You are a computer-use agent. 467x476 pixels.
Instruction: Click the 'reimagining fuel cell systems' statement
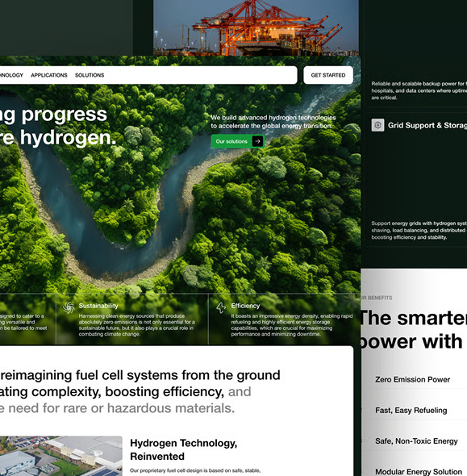pyautogui.click(x=140, y=391)
